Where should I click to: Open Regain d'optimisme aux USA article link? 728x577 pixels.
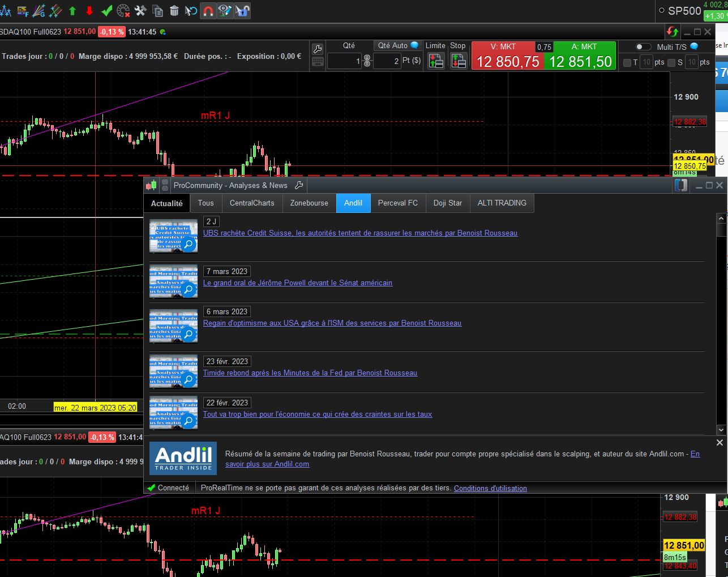point(332,323)
